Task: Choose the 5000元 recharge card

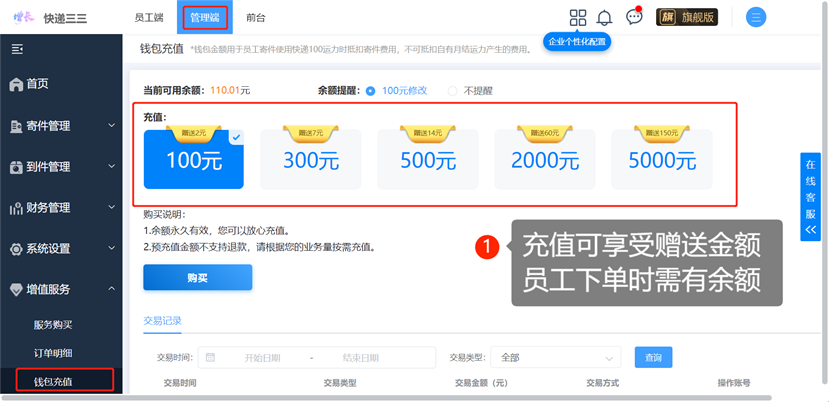Action: pyautogui.click(x=662, y=159)
